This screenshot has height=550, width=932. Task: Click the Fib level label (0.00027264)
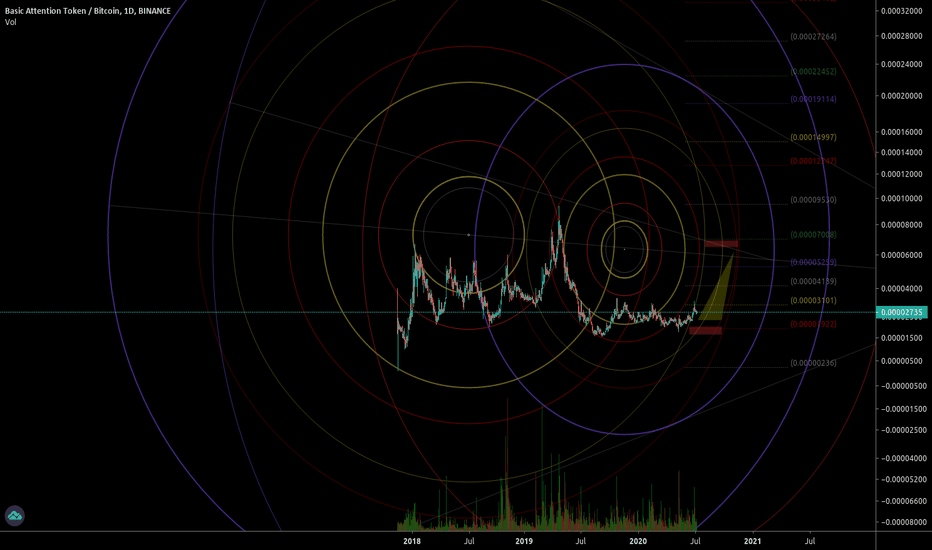coord(813,37)
